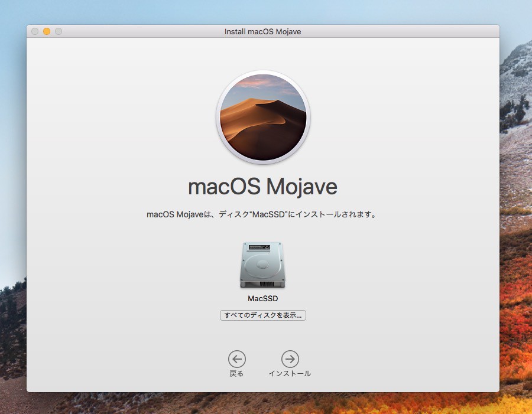
Task: Click the インストール label
Action: (290, 374)
